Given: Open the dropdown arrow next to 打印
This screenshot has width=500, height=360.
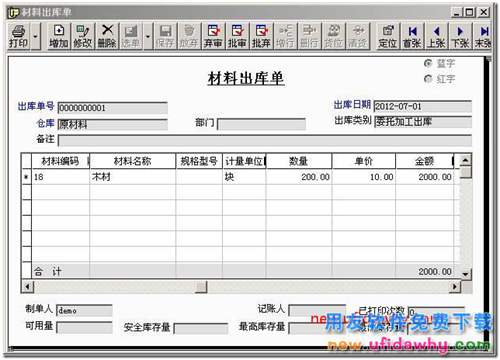Looking at the screenshot, I should [x=35, y=36].
